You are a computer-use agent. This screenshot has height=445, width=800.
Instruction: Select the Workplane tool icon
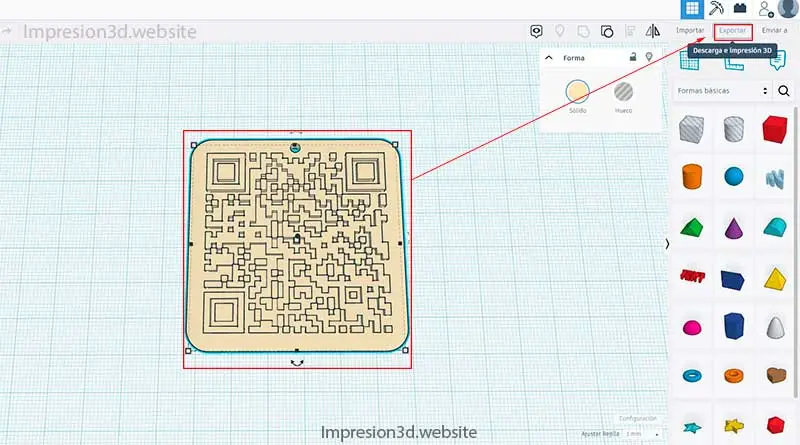pos(689,62)
